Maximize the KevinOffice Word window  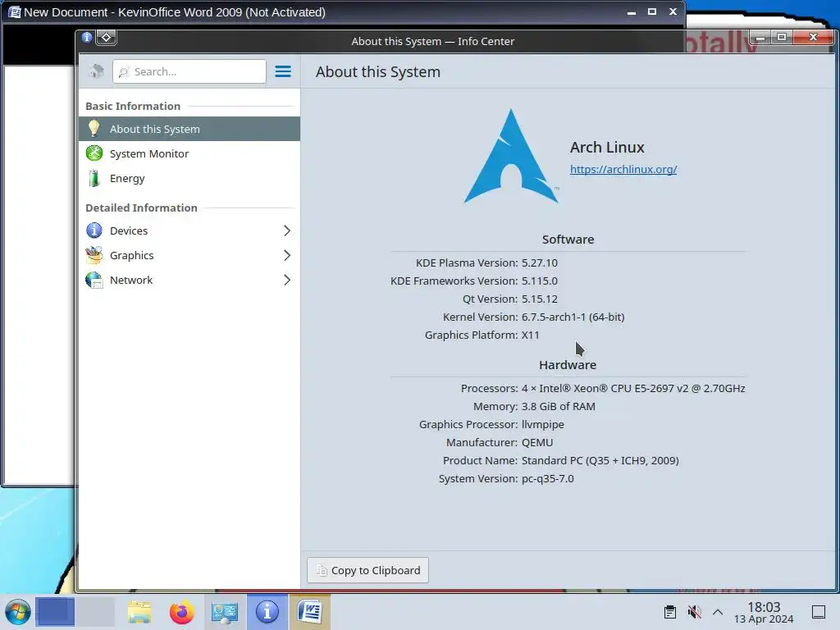652,11
